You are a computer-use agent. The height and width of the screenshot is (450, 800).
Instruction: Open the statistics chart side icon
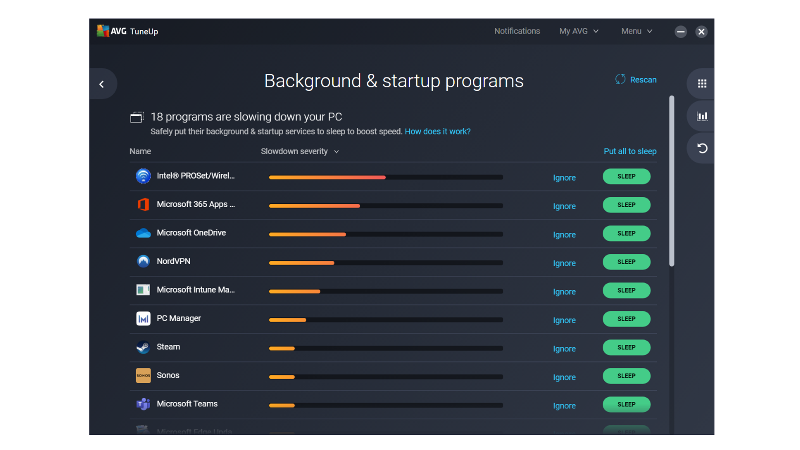[x=702, y=116]
